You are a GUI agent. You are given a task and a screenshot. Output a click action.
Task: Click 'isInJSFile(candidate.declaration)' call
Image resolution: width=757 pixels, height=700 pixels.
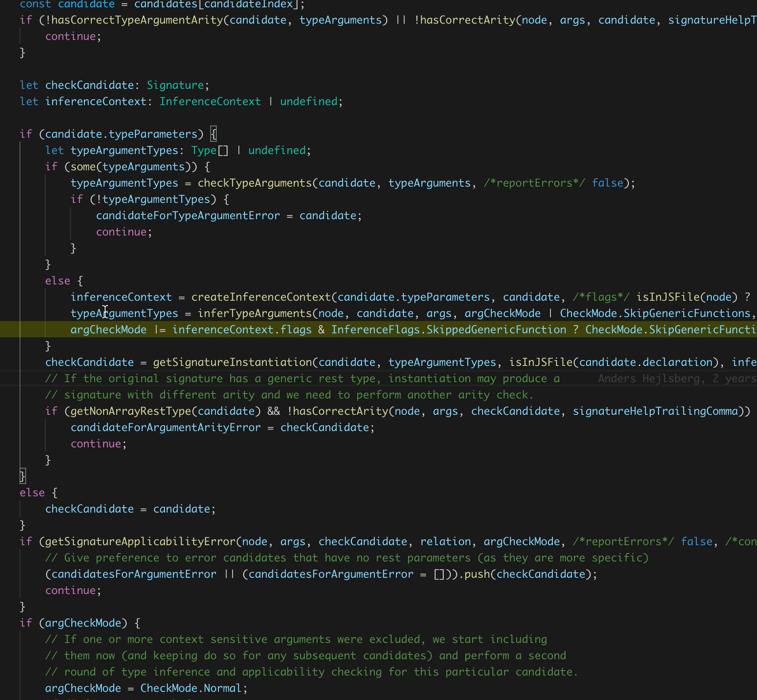point(614,362)
